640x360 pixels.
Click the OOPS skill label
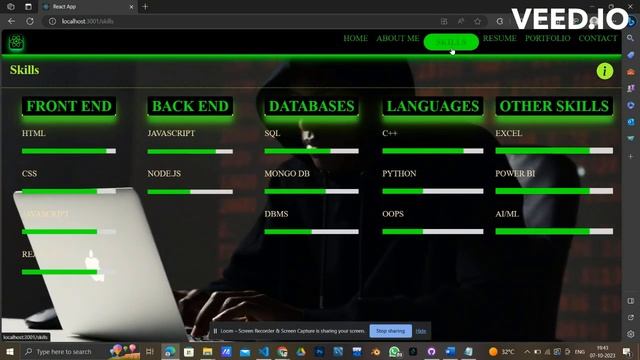[x=393, y=214]
